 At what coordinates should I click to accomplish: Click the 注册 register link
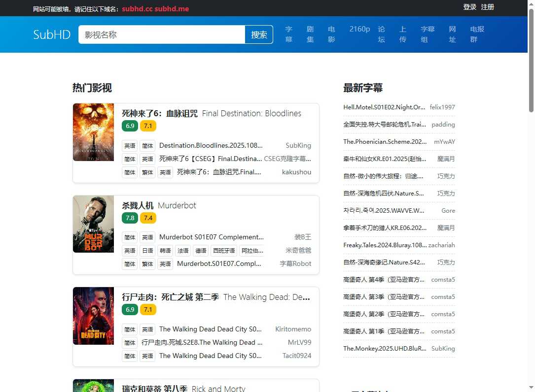coord(488,7)
